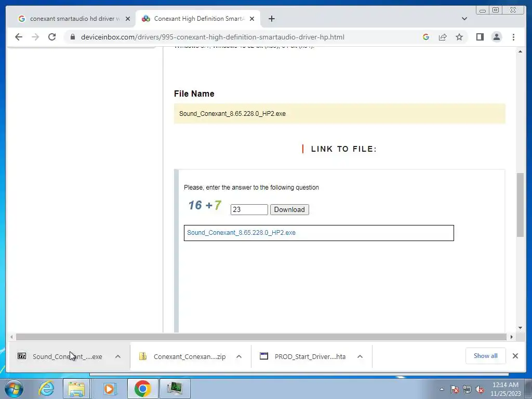Switch to conexant smartaudio hd driver tab
This screenshot has width=532, height=399.
pos(75,19)
